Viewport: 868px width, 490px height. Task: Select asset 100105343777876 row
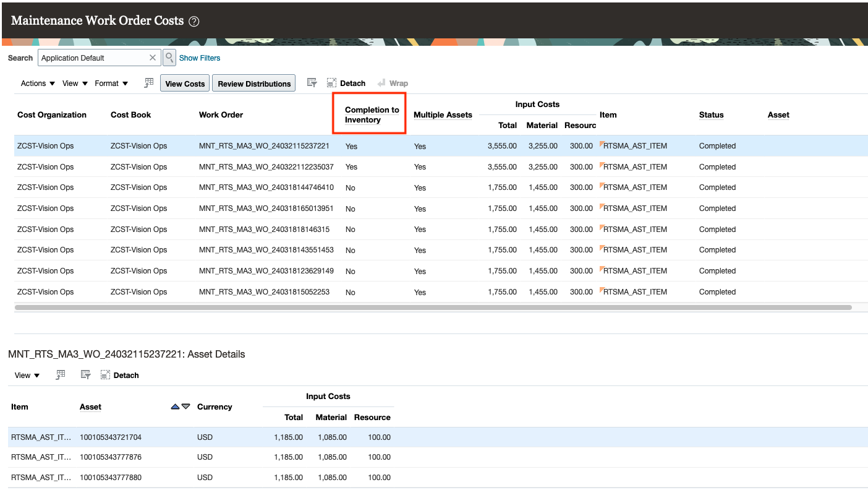tap(438, 457)
